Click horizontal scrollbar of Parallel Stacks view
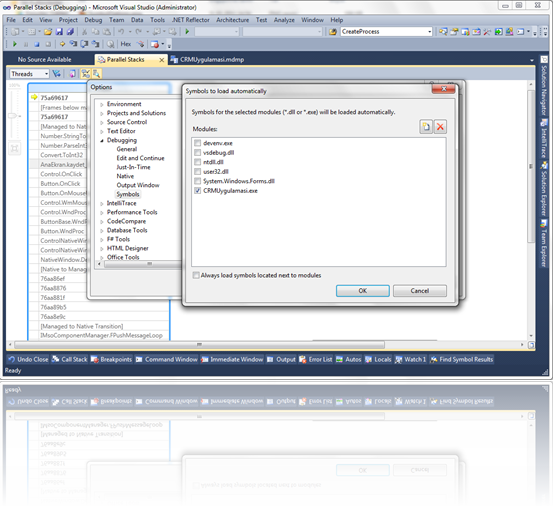Screen dimensions: 553x506 199,345
